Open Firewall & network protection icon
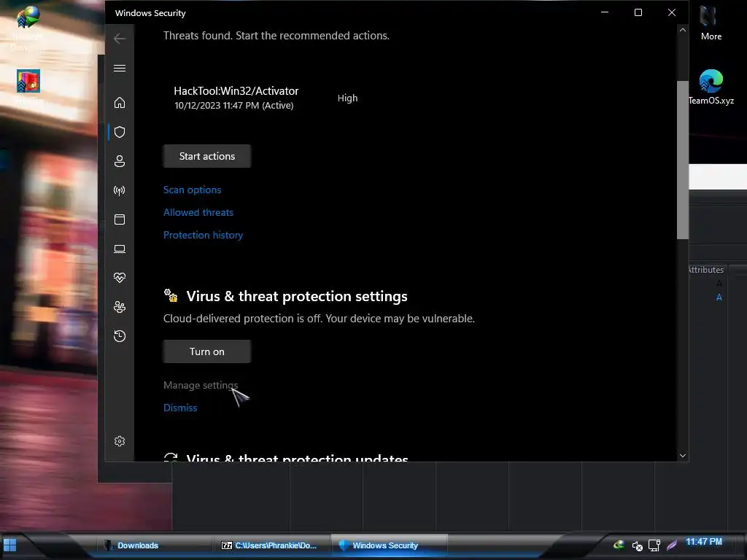Screen dimensions: 747x560 pyautogui.click(x=120, y=190)
